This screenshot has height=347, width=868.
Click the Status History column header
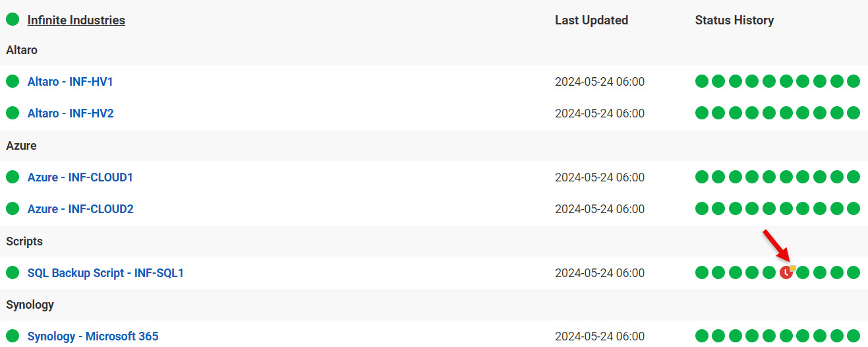pyautogui.click(x=734, y=20)
